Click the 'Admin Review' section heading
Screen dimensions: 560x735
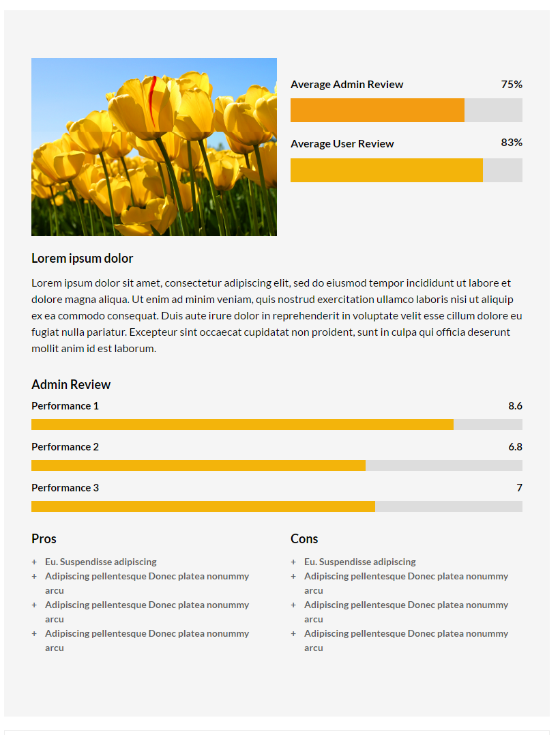coord(71,384)
